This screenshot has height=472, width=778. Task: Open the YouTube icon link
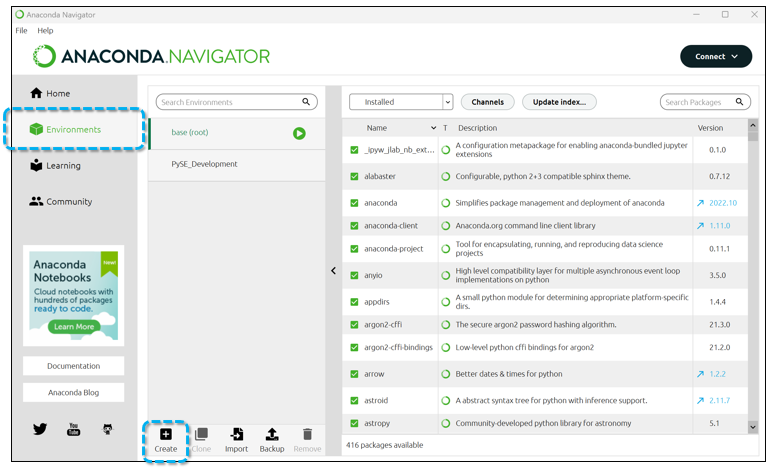pos(73,429)
